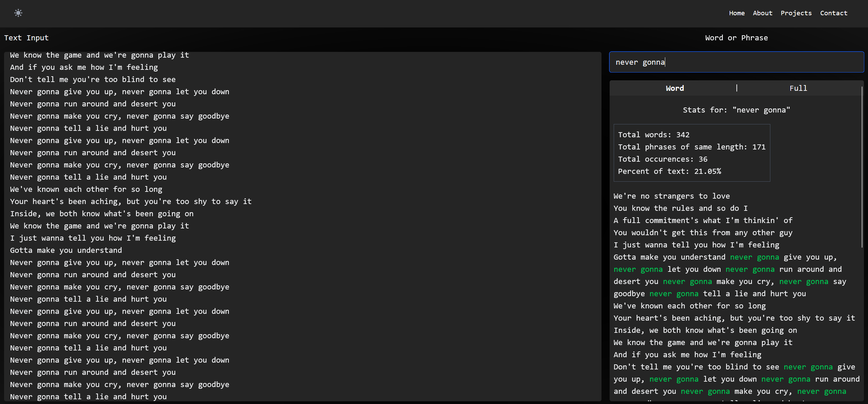
Task: Click 'You wouldn't get this from any other guy'
Action: (703, 233)
